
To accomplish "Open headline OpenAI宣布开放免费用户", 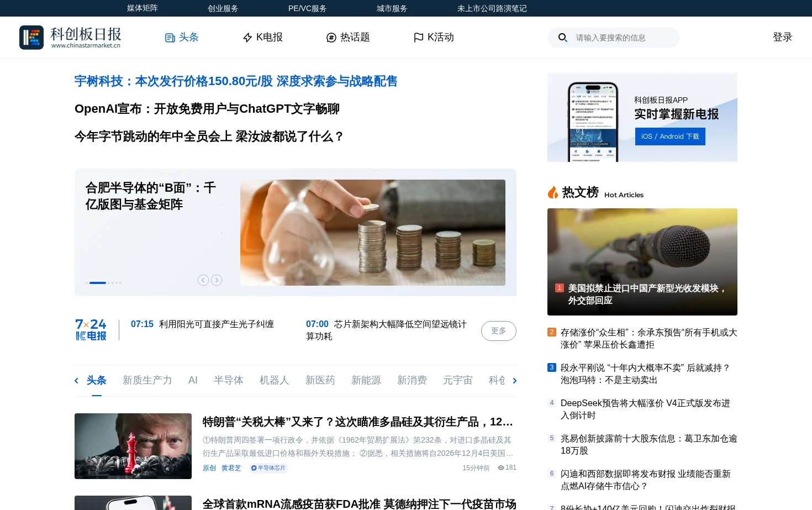I will coord(207,109).
